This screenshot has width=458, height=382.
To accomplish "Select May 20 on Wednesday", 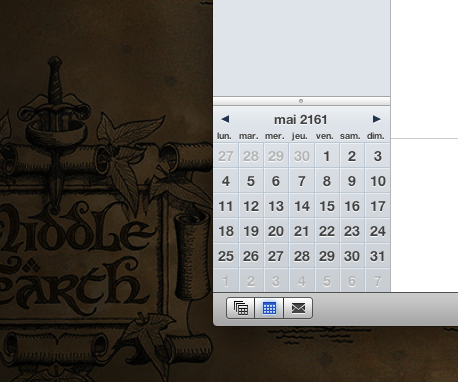I will [x=276, y=231].
